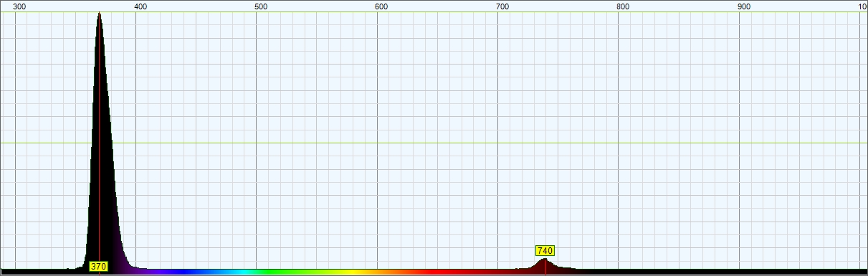
Task: Click the 600 wavelength axis label
Action: point(382,6)
